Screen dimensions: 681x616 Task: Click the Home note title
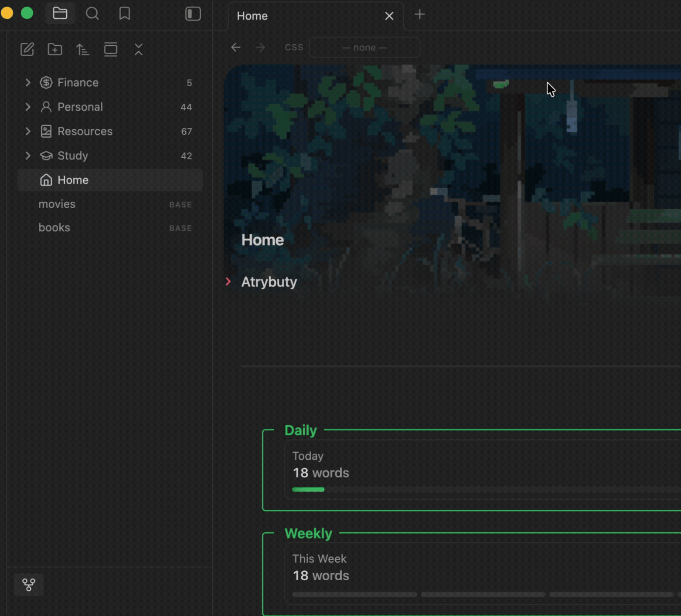point(262,240)
